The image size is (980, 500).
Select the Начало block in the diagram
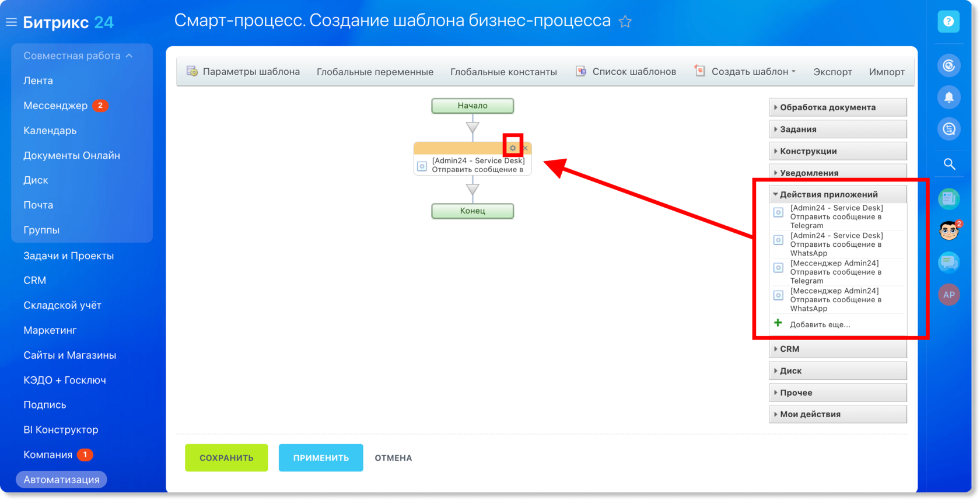[473, 106]
